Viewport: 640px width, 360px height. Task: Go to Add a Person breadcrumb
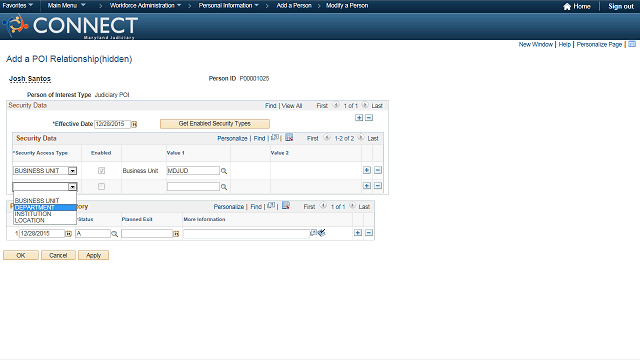coord(294,5)
